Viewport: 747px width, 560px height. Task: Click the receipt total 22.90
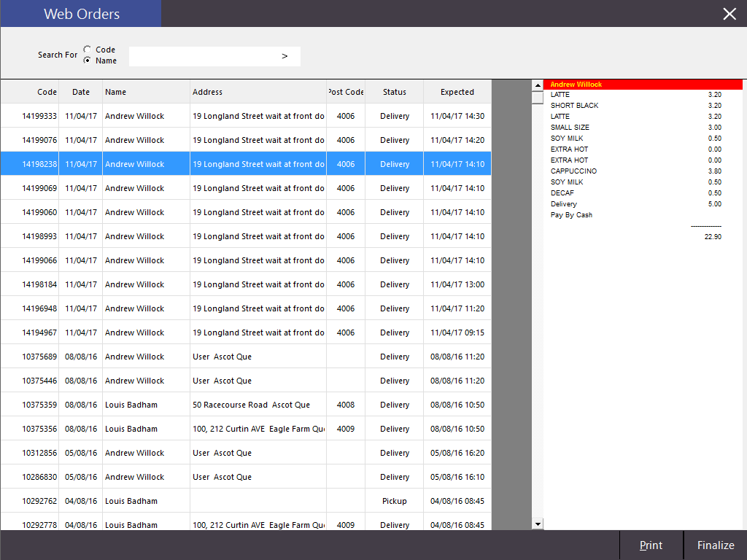coord(713,237)
